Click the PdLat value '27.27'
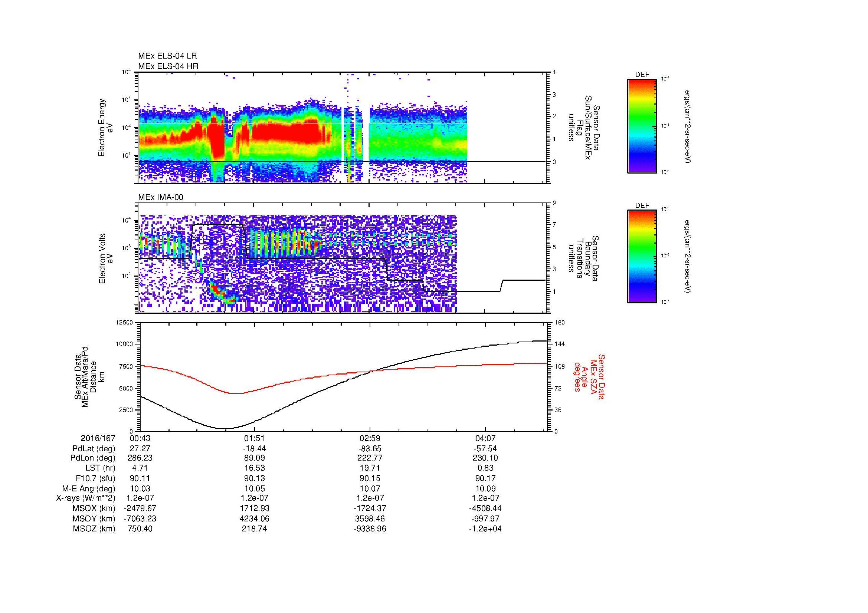 point(140,449)
